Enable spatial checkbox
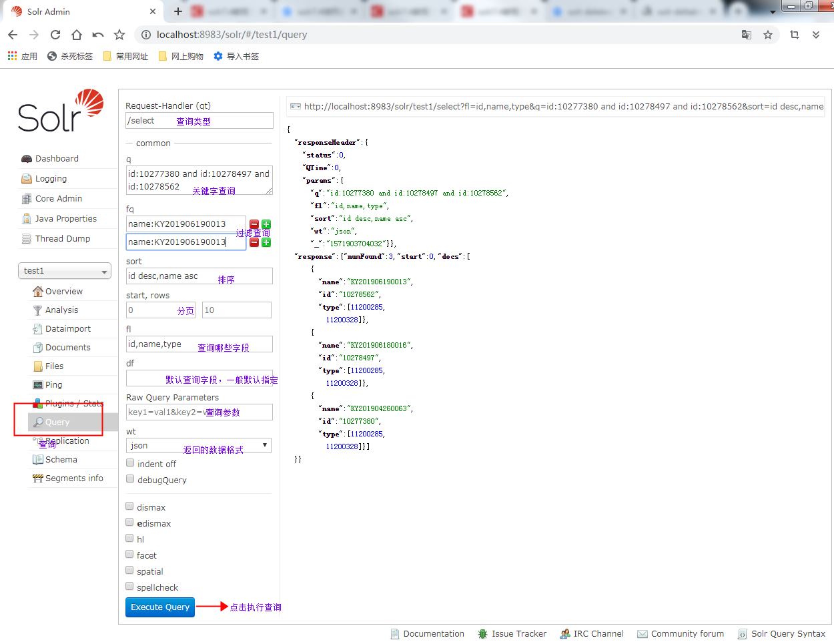Viewport: 834px width, 644px height. (x=130, y=571)
